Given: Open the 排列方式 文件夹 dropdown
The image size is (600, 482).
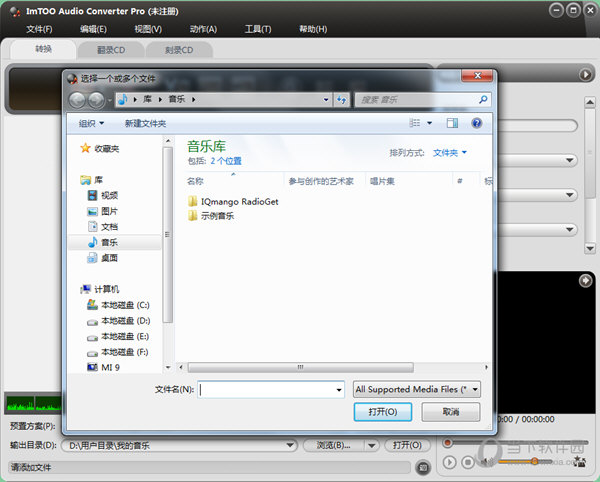Looking at the screenshot, I should (450, 153).
